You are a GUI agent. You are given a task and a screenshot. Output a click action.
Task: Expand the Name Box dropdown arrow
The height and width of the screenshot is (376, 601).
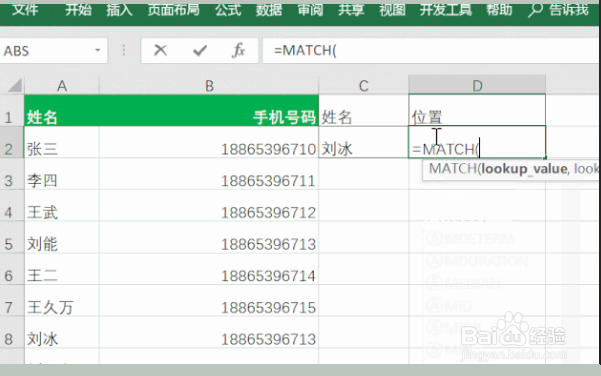[98, 50]
